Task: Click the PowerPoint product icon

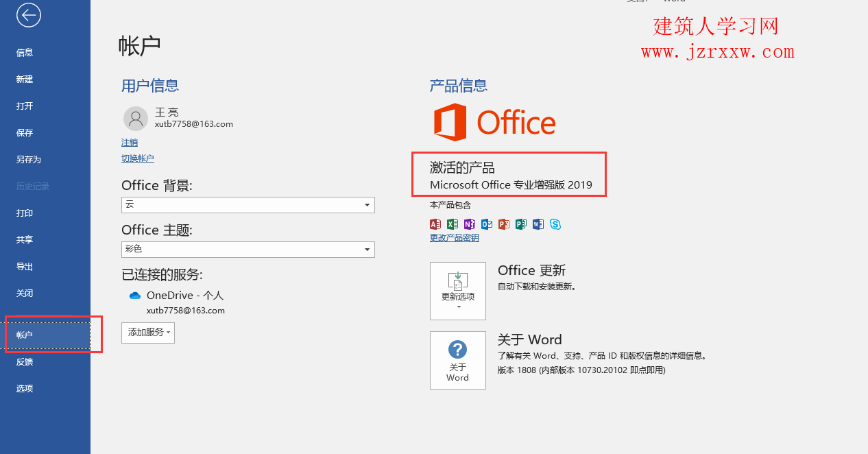Action: point(504,224)
